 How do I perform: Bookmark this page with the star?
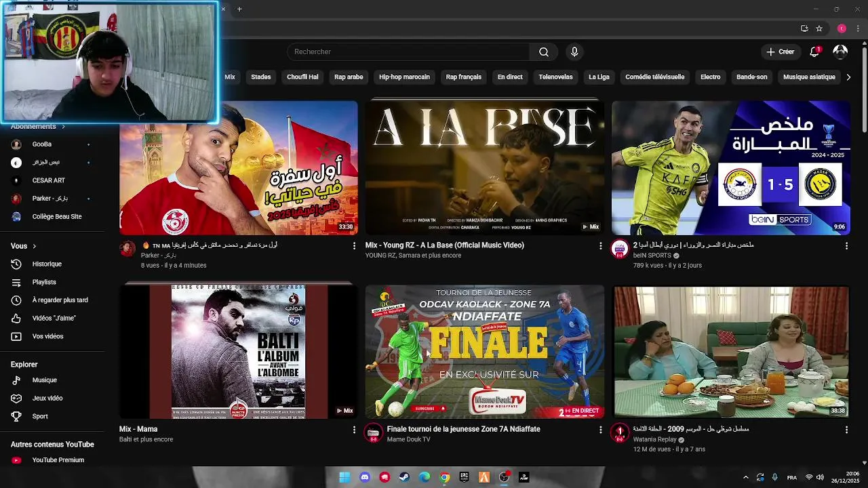click(x=819, y=28)
